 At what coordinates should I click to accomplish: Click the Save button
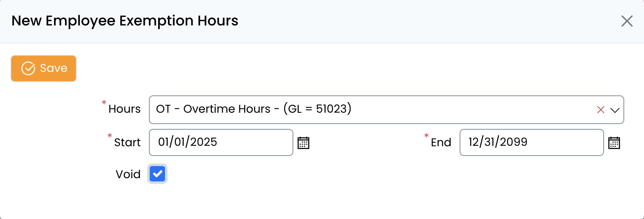point(44,68)
